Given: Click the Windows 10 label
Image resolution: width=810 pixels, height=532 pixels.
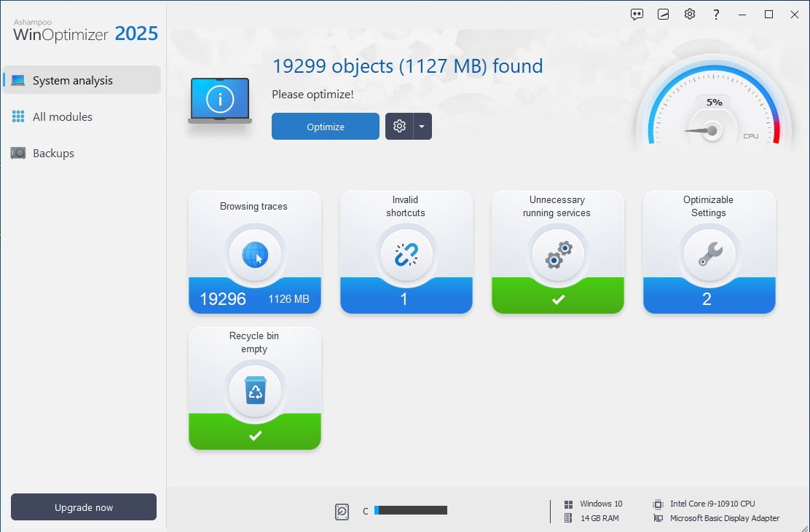Looking at the screenshot, I should (601, 504).
